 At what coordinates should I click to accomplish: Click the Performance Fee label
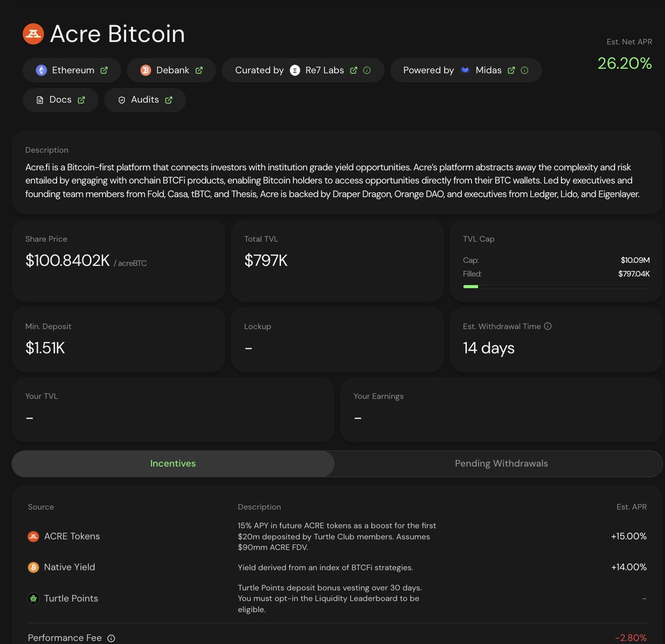65,638
